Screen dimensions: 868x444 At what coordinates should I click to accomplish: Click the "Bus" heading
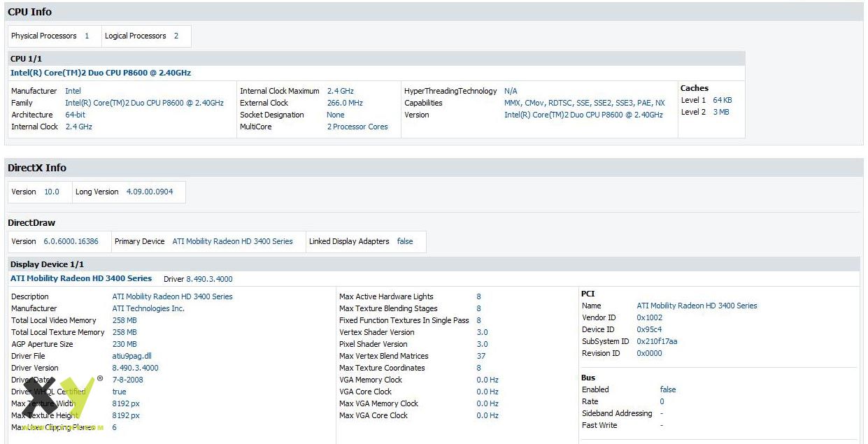click(x=588, y=378)
